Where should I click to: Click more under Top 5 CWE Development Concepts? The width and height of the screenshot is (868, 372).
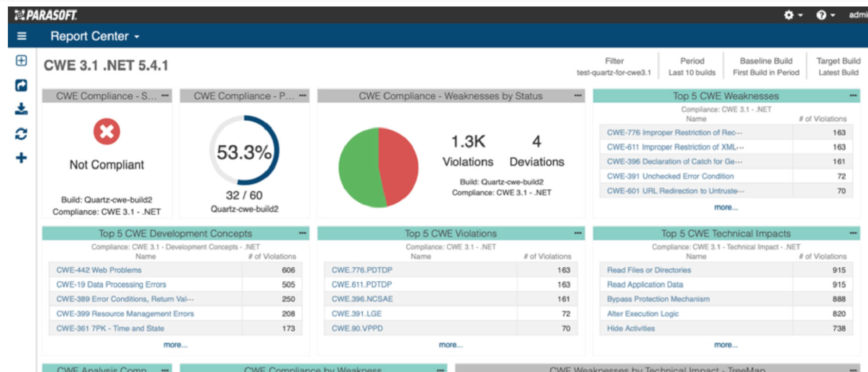tap(175, 345)
